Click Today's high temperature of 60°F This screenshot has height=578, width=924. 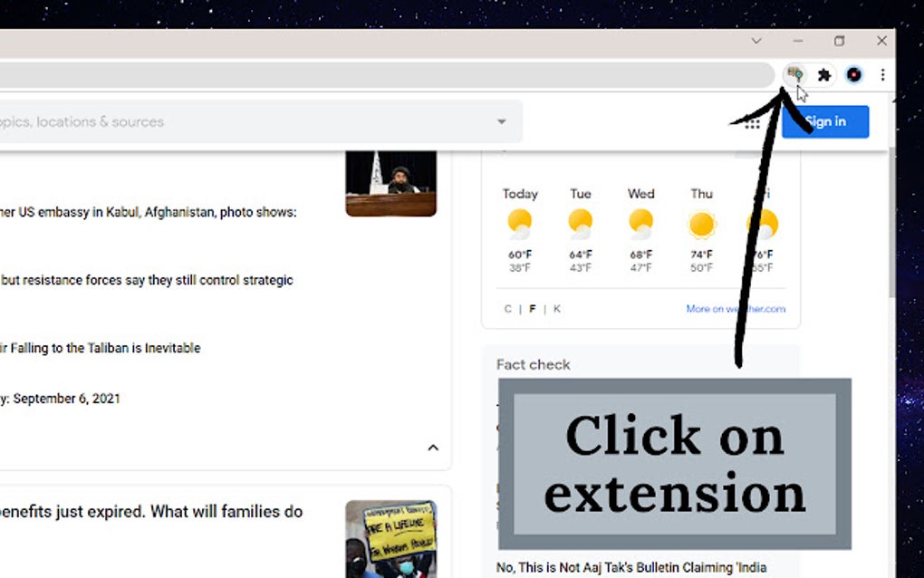(x=519, y=254)
